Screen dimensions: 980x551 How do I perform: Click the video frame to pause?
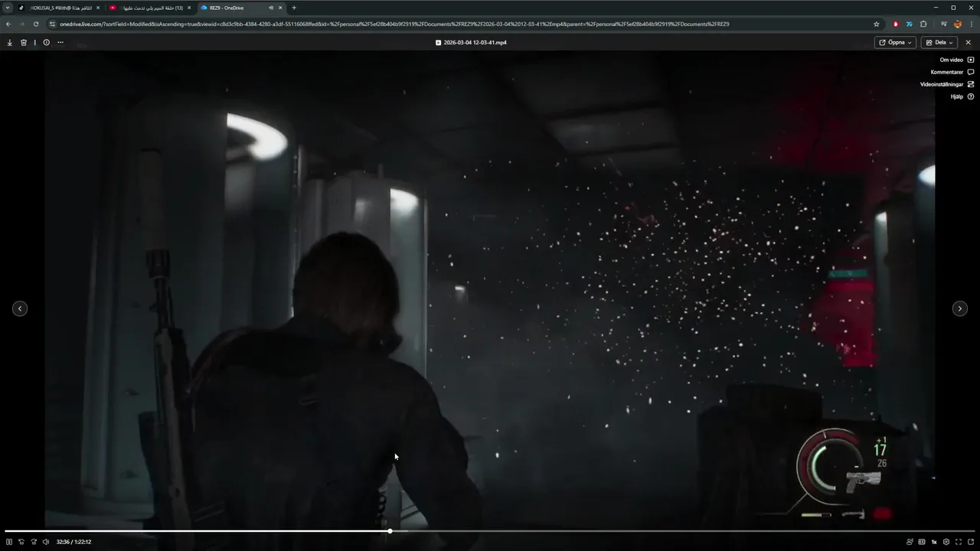tap(490, 289)
